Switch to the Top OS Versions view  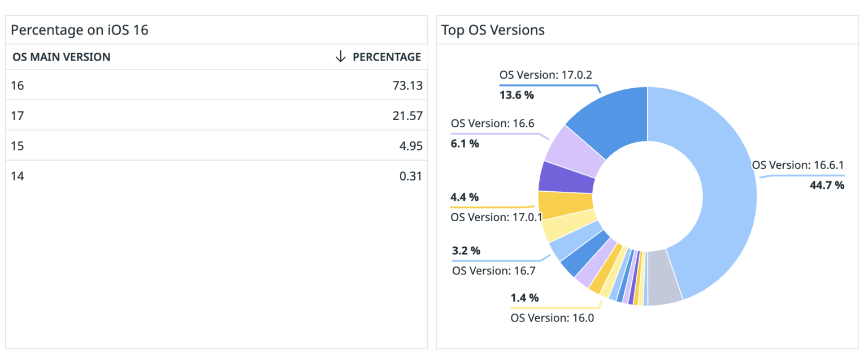[493, 30]
